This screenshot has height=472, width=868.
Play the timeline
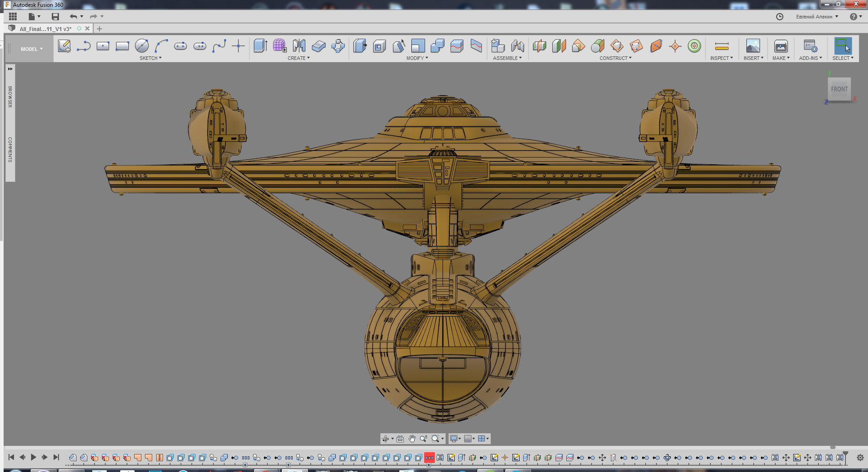tap(33, 457)
